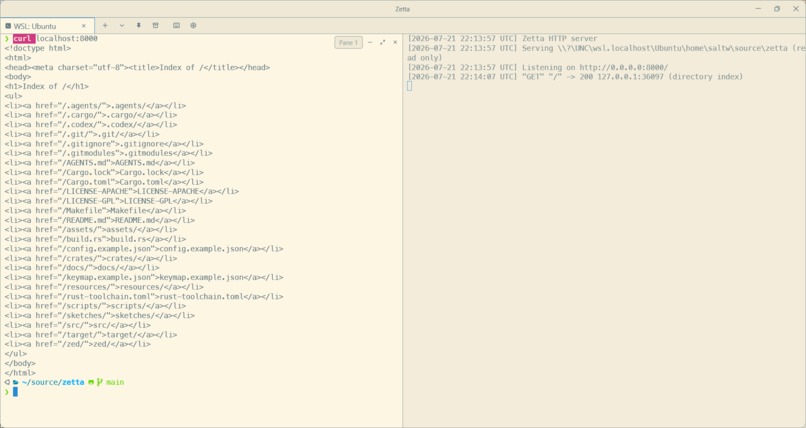Close Pane 1 with x icon
Screen dimensions: 806x428
coord(395,42)
